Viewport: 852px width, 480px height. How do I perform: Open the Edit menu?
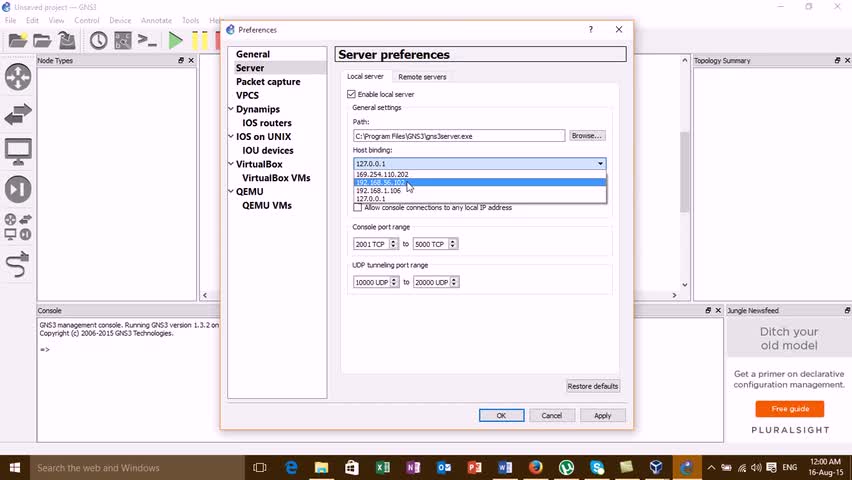click(33, 20)
